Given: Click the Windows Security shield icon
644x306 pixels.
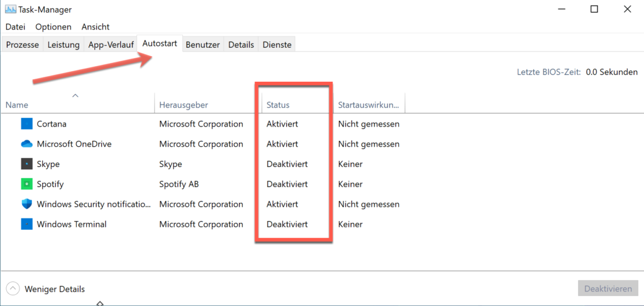Looking at the screenshot, I should pyautogui.click(x=26, y=204).
